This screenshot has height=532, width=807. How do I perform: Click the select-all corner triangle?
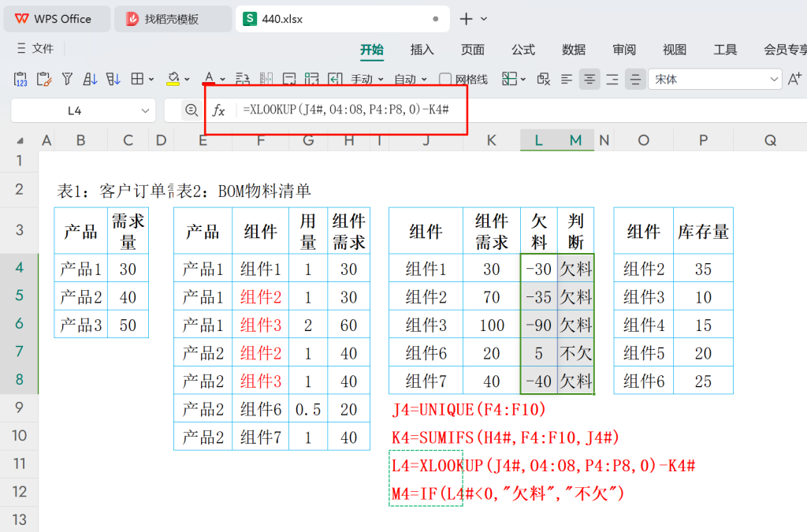[x=20, y=140]
